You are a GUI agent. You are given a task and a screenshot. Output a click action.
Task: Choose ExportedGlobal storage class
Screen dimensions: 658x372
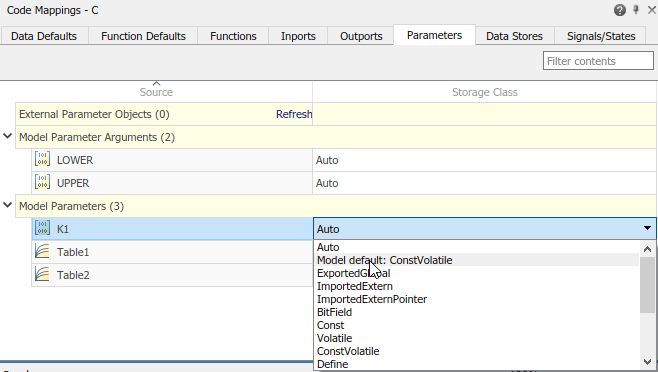pos(478,273)
